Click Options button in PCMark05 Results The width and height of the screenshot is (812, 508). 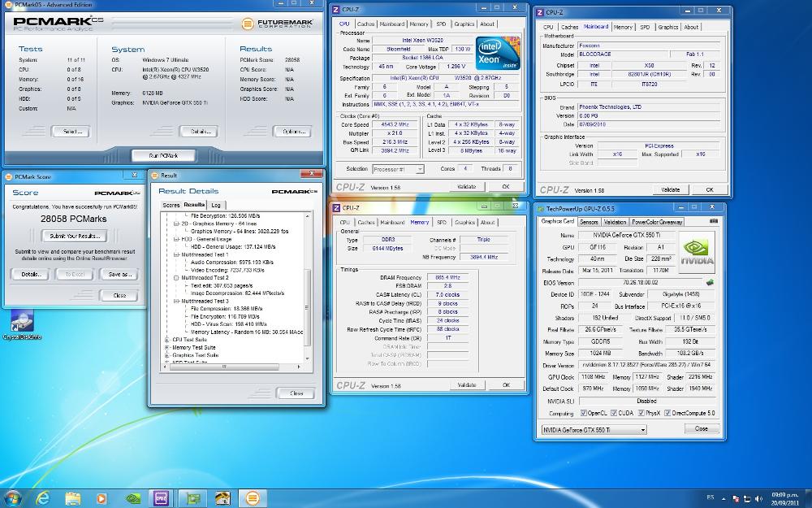(x=292, y=132)
